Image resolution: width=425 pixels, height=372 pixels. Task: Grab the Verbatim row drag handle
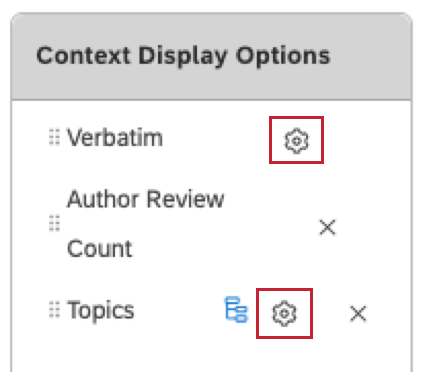[x=54, y=137]
